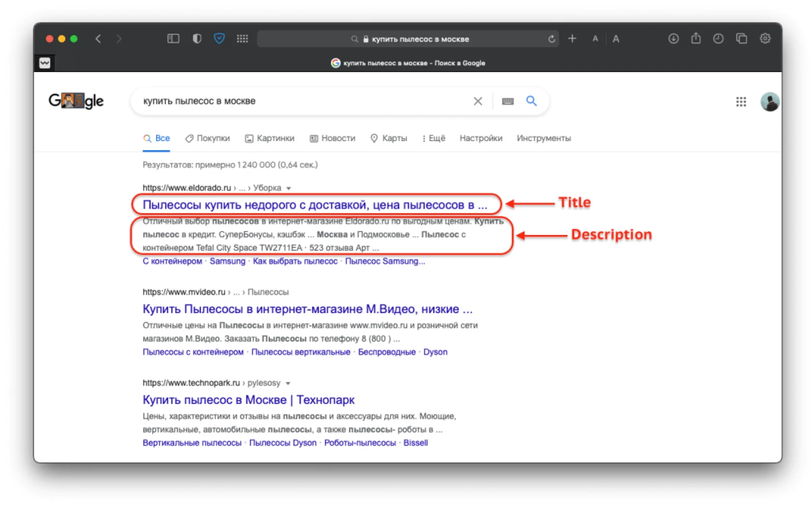Open the 'С контейнером' sitelink
The image size is (812, 507).
point(173,261)
